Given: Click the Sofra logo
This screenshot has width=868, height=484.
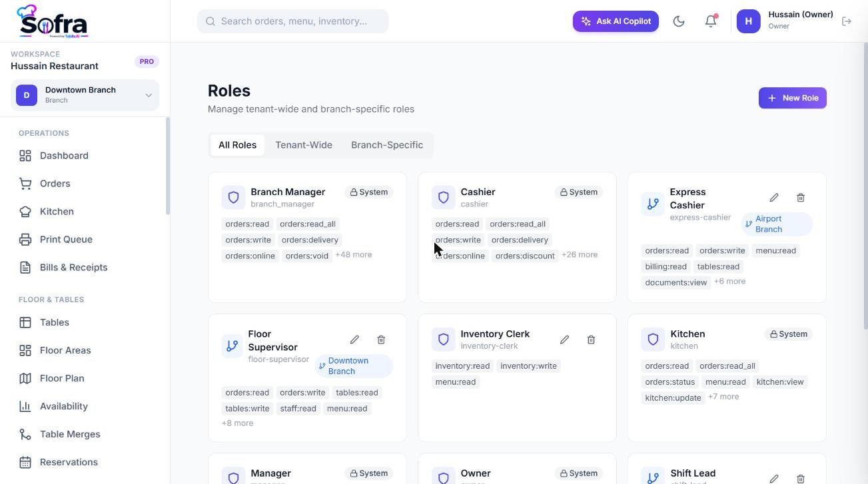Looking at the screenshot, I should pyautogui.click(x=53, y=21).
